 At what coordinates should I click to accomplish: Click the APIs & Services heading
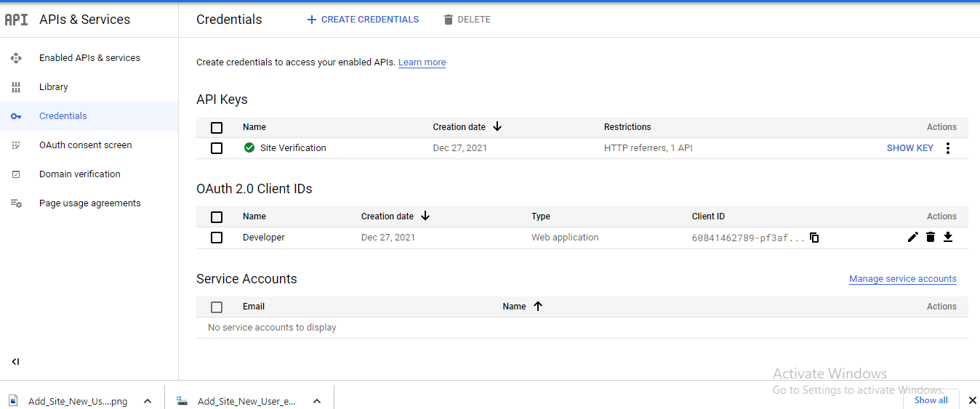pos(85,20)
